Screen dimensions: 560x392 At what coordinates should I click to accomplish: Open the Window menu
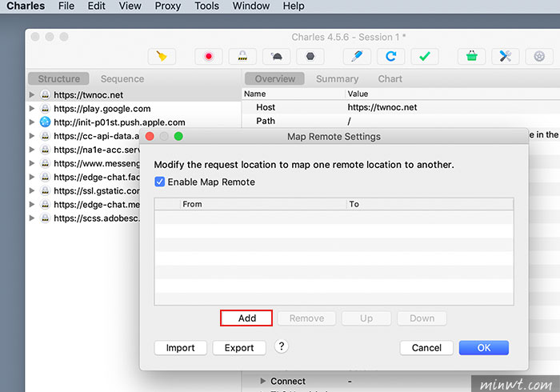(251, 6)
